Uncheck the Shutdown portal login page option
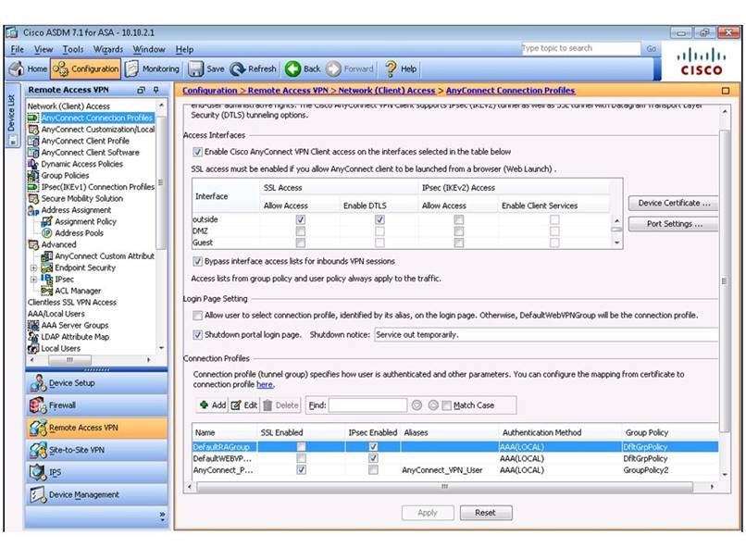Screen dimensions: 746x560 tap(197, 335)
